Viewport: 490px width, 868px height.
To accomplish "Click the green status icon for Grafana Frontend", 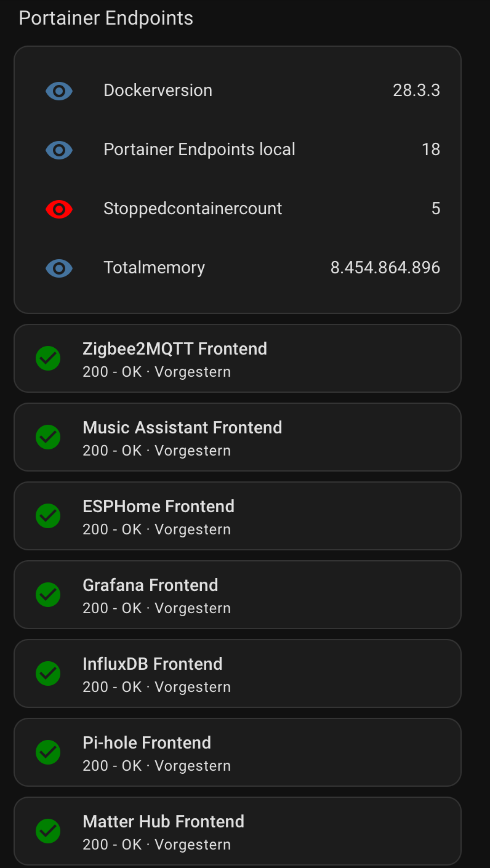I will (48, 595).
